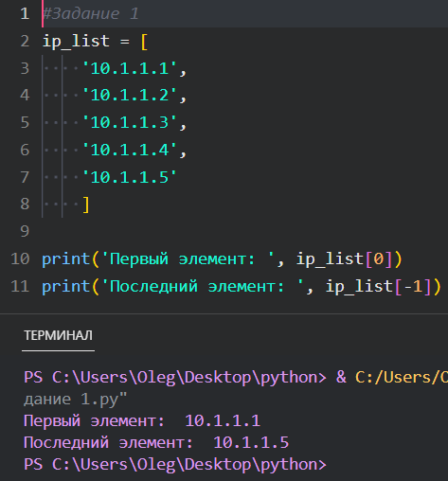Click the string '10.1.1.4' on line 6
This screenshot has width=448, height=481.
coord(130,150)
